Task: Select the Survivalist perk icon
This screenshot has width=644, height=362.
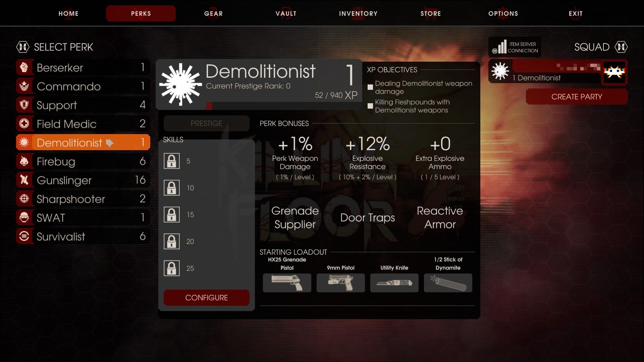Action: pos(24,236)
